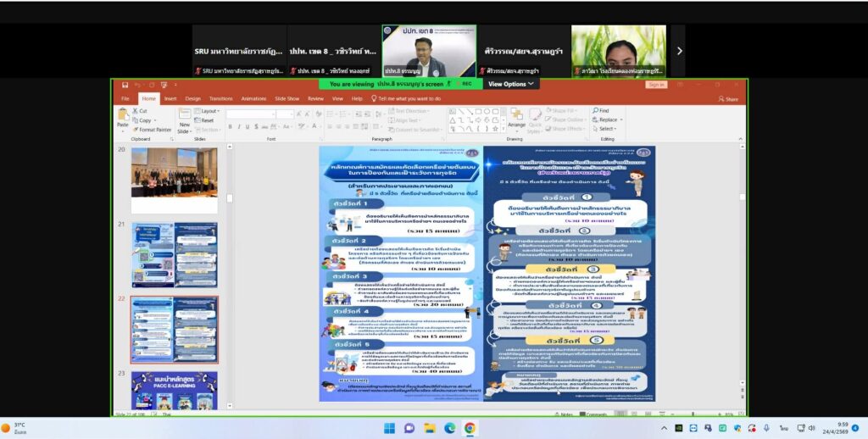Click the Save icon in the quick access toolbar
This screenshot has width=868, height=439.
coord(125,85)
